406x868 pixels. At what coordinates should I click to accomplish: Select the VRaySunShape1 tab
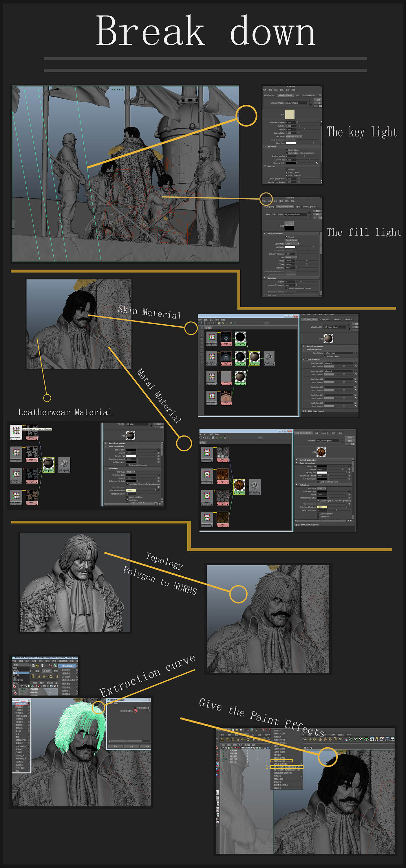285,95
